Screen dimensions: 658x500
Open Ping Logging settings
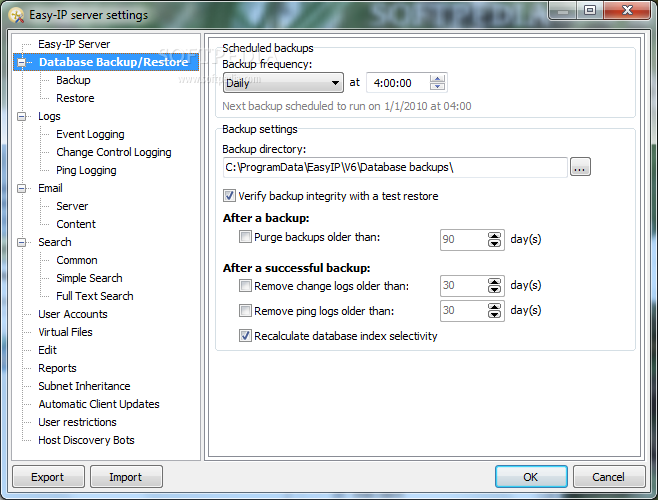tap(86, 170)
